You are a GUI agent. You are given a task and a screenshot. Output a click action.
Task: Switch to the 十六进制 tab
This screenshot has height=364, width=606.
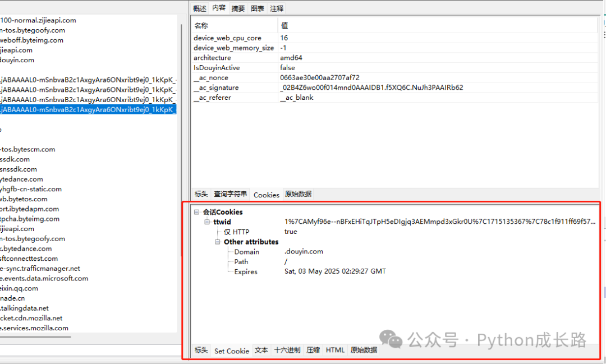point(287,350)
